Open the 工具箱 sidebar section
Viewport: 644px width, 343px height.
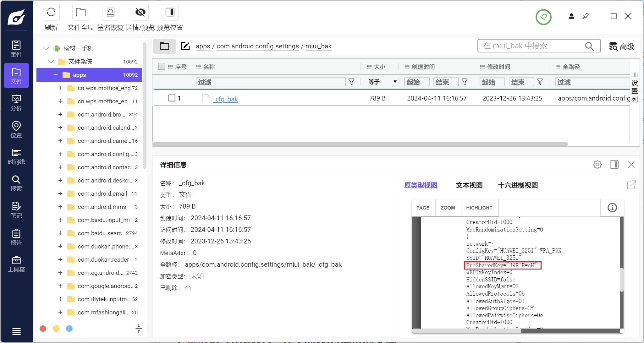[x=16, y=264]
